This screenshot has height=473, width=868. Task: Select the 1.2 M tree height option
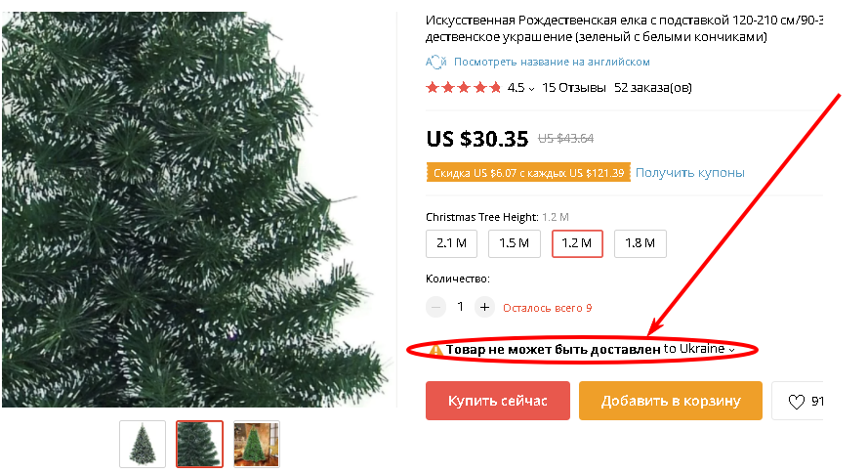click(577, 243)
